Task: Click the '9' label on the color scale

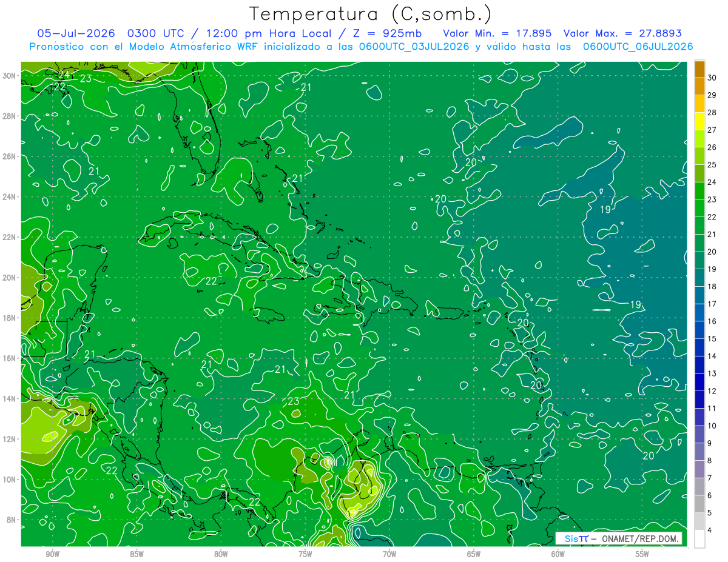Action: (710, 443)
